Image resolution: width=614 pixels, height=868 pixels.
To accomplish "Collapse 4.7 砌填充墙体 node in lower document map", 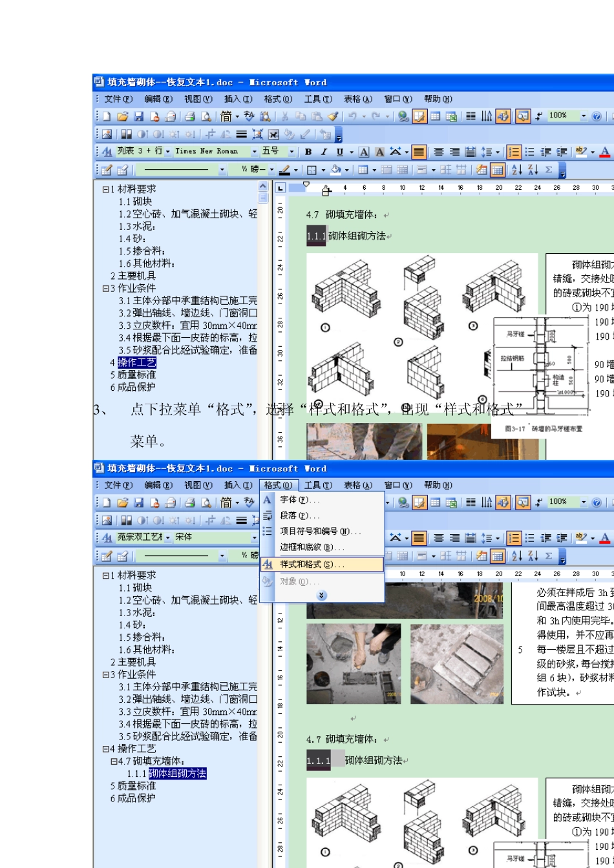I will (113, 761).
